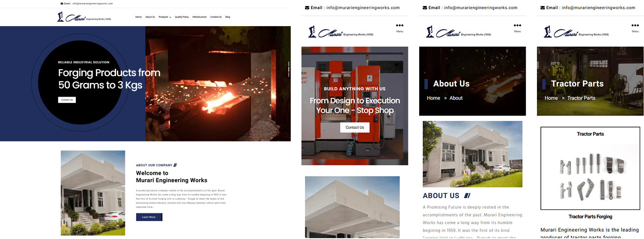Screen dimensions: 644x239
Task: Click the Murari logo in first mobile view
Action: click(x=340, y=32)
